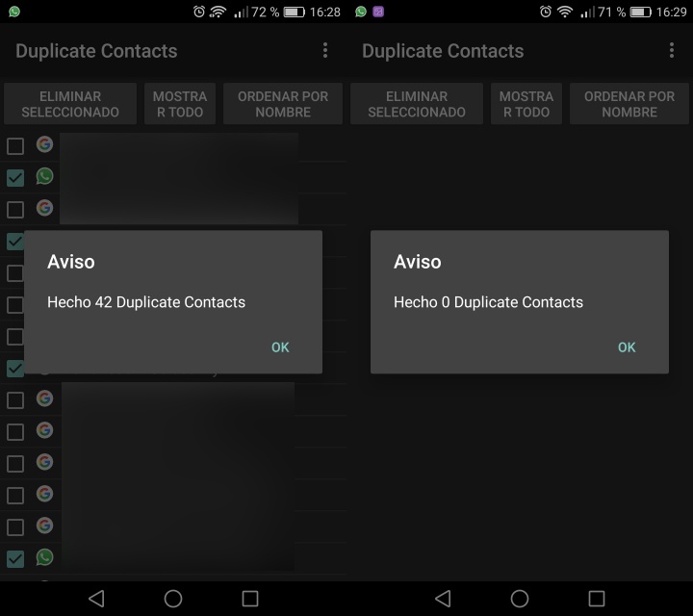The image size is (693, 616).
Task: Tap the WhatsApp notification icon in the left status bar
Action: [x=14, y=12]
